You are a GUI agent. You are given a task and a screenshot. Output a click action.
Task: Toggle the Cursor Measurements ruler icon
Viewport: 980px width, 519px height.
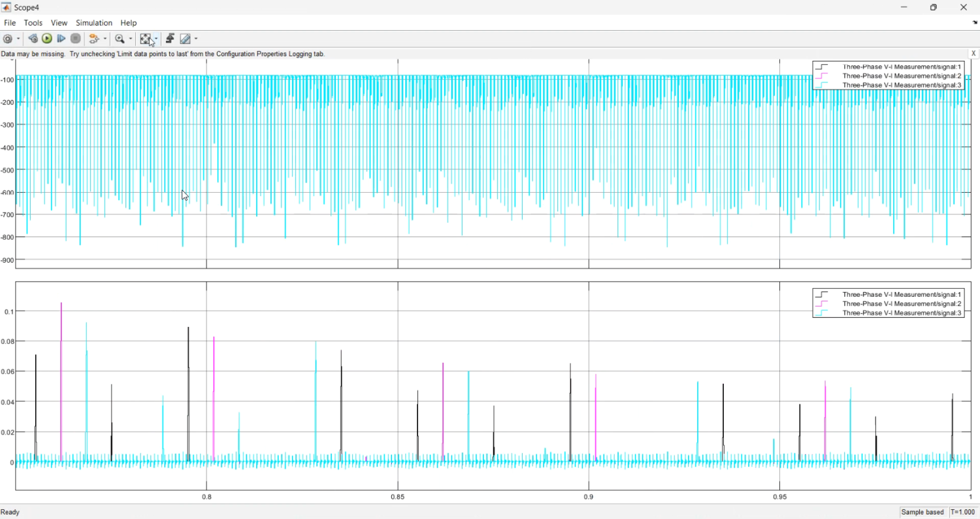(x=186, y=39)
